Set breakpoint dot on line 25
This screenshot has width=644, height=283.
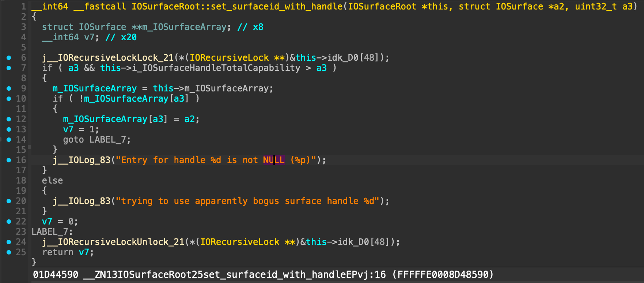[9, 252]
